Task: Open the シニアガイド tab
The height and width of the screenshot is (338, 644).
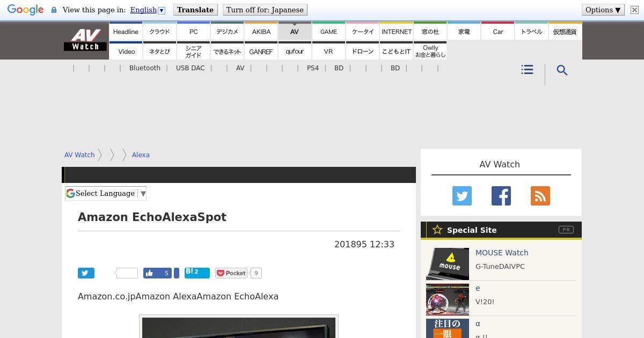Action: pos(194,52)
